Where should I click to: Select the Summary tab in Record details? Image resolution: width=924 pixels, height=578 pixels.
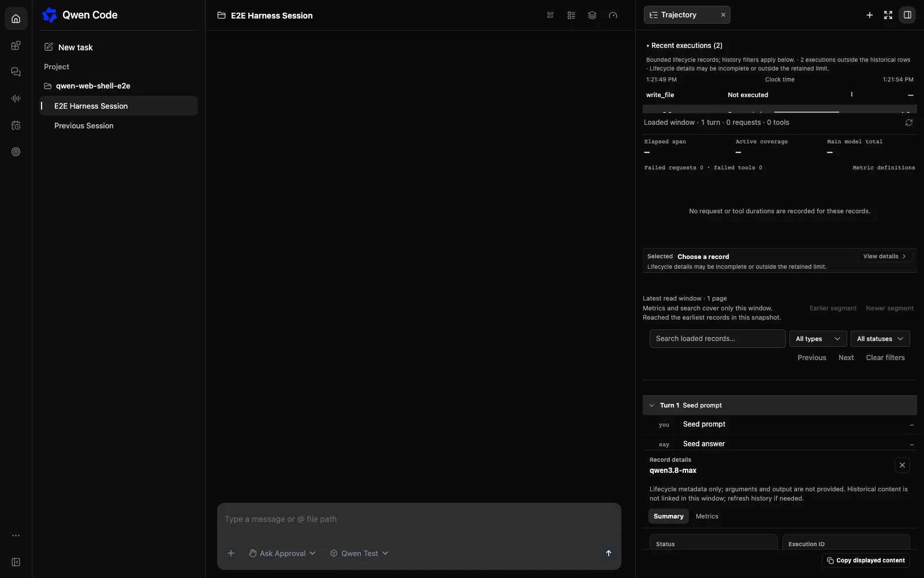(x=668, y=516)
